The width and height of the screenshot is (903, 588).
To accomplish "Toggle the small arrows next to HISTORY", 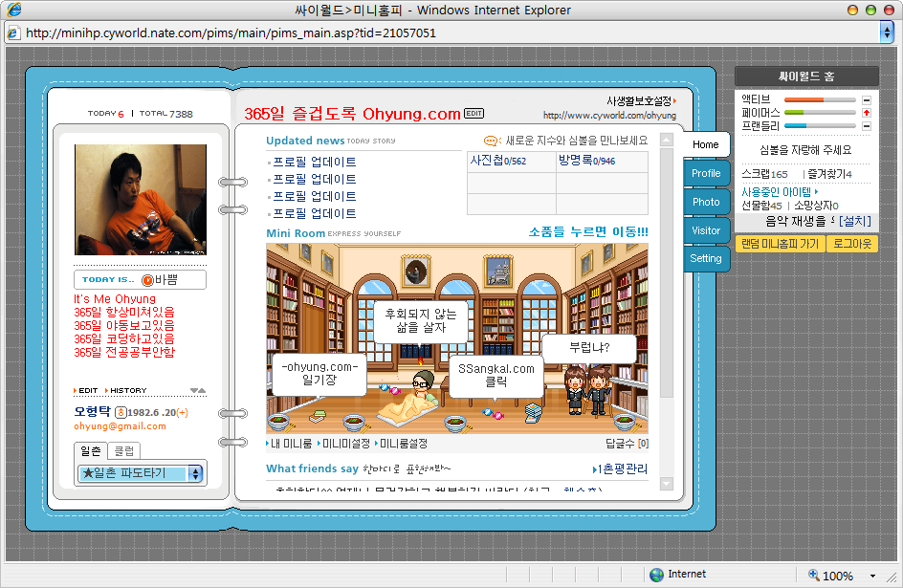I will coord(198,390).
